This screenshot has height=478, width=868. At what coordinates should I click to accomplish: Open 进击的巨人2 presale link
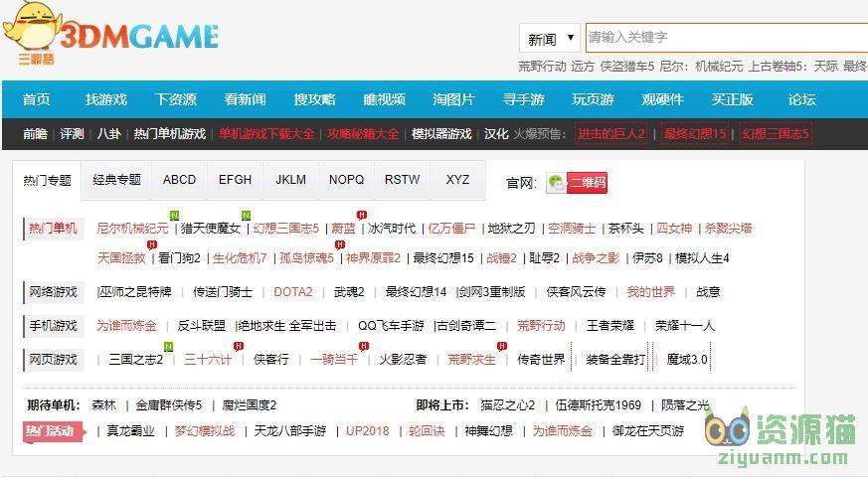611,134
